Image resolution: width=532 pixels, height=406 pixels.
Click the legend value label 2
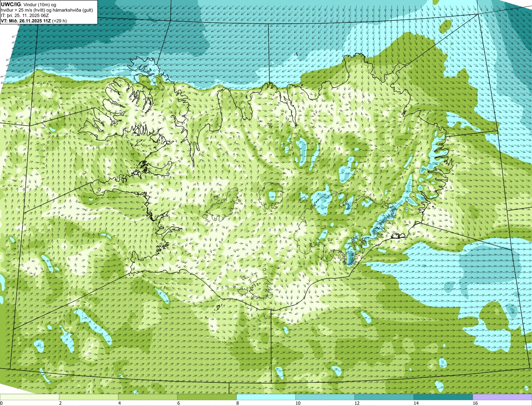(60, 403)
